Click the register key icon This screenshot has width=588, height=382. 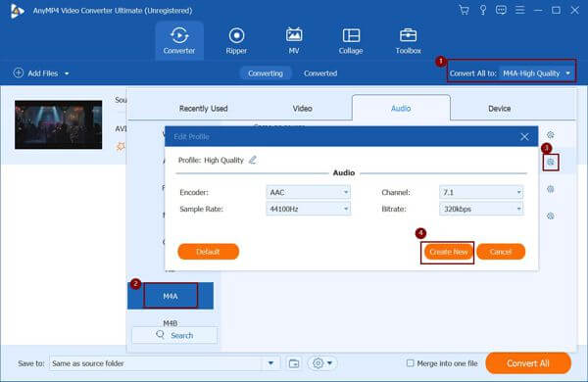483,10
